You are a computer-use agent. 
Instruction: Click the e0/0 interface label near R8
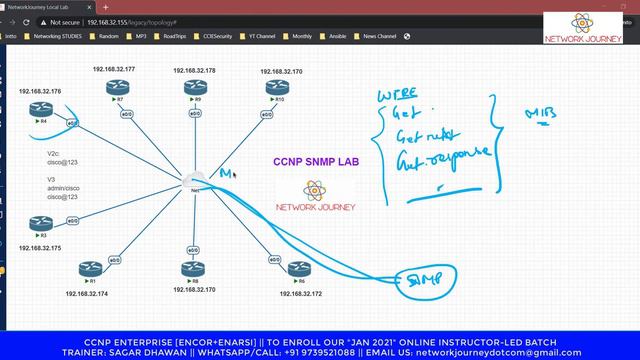coord(193,250)
